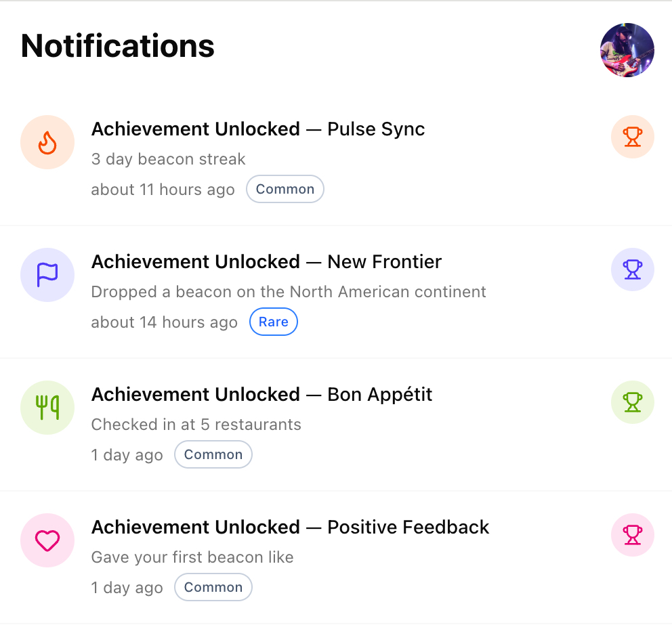The height and width of the screenshot is (627, 672).
Task: Open the New Frontier achievement title
Action: pyautogui.click(x=266, y=262)
